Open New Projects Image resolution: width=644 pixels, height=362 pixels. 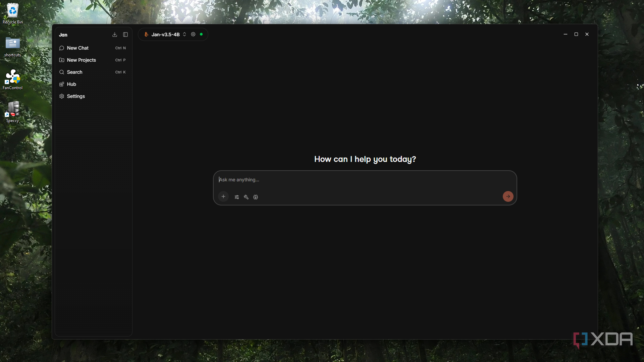[93, 60]
